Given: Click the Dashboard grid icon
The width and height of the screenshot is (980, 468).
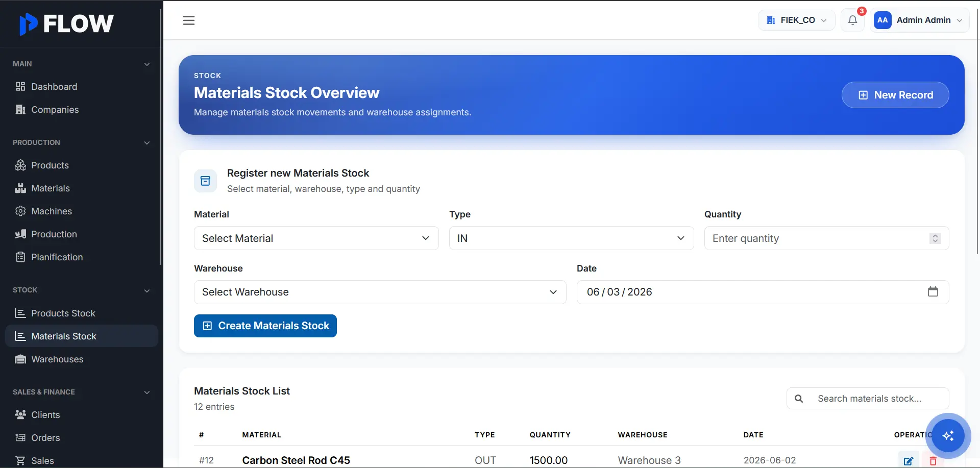Looking at the screenshot, I should pos(20,87).
